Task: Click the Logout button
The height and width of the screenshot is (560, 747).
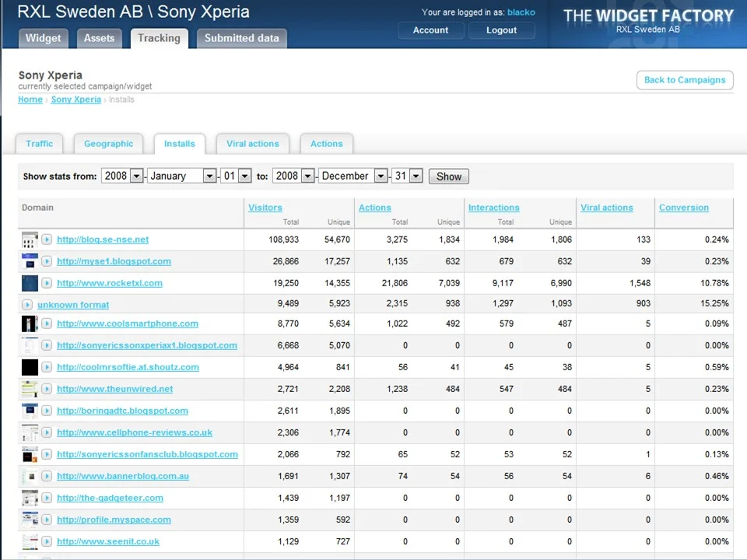Action: (502, 30)
